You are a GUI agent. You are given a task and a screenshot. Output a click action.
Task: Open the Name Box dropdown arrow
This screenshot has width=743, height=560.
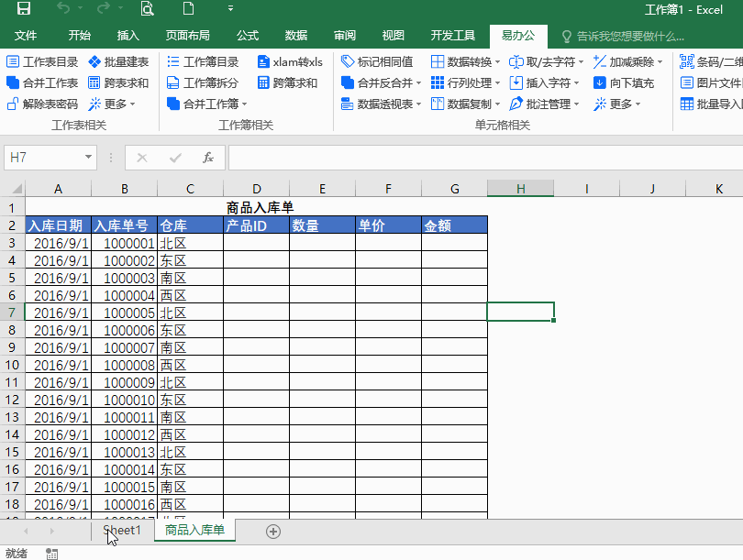point(88,157)
